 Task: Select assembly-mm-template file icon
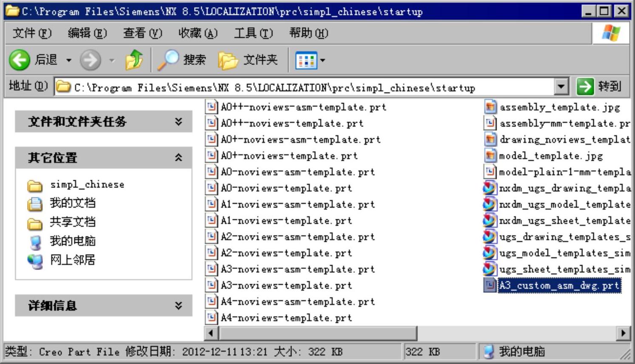490,123
